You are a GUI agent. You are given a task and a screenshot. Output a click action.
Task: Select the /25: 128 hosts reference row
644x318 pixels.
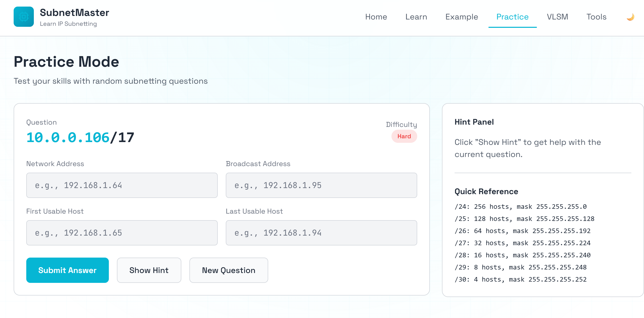[525, 219]
